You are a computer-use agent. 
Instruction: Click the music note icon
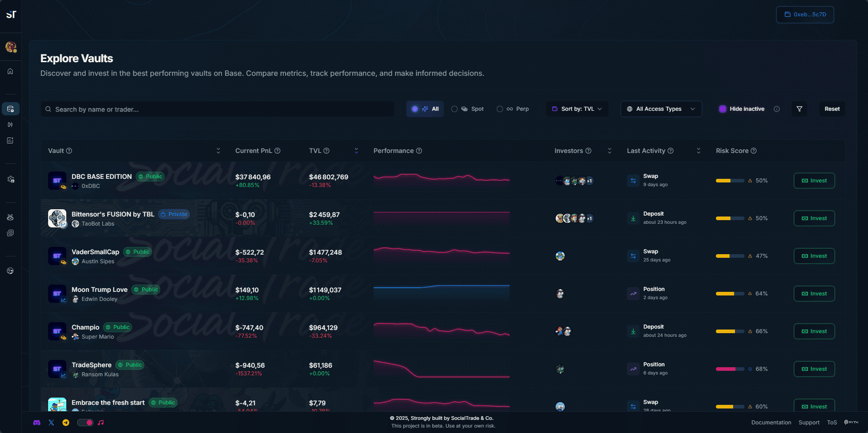[x=101, y=423]
